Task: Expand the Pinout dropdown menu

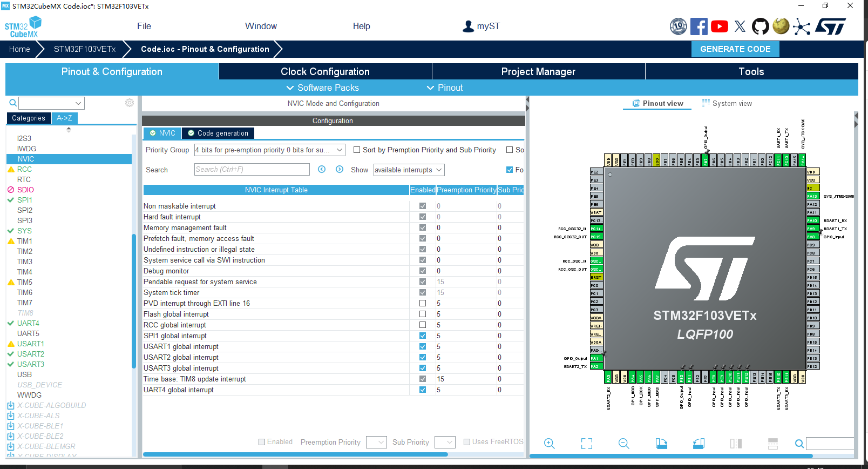Action: (445, 88)
